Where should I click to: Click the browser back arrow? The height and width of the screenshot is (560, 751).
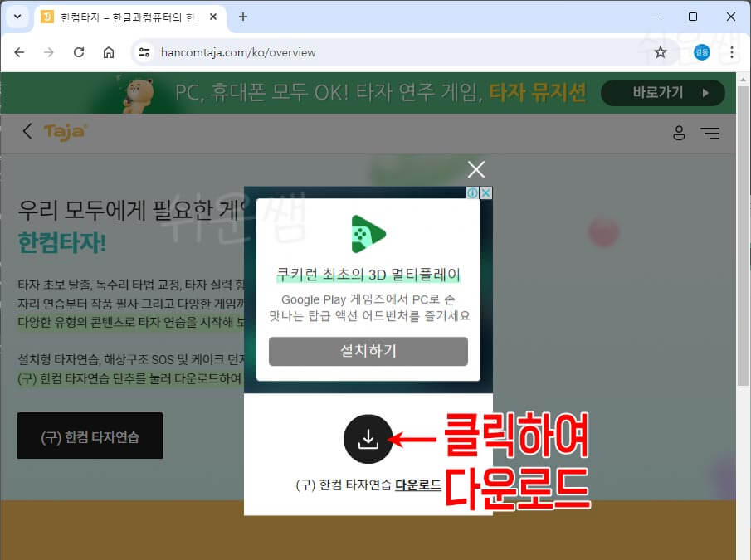click(x=19, y=52)
